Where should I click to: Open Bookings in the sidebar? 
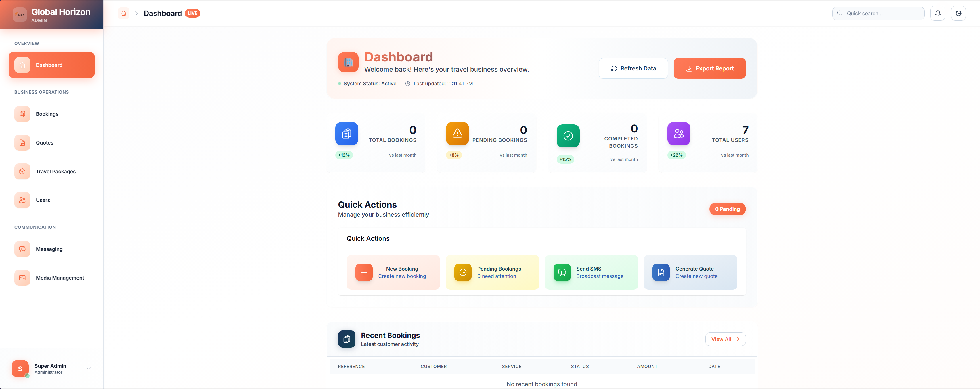pos(47,114)
